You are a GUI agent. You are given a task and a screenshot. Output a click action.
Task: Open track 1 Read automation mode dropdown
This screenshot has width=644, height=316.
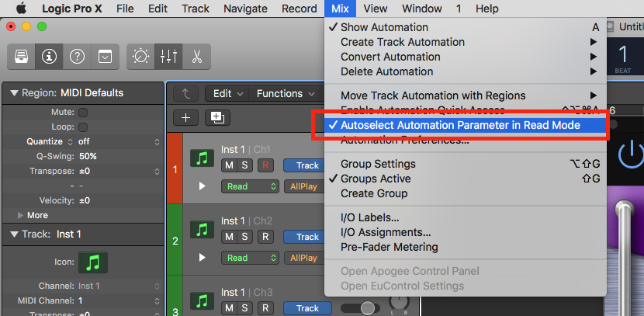pyautogui.click(x=250, y=186)
